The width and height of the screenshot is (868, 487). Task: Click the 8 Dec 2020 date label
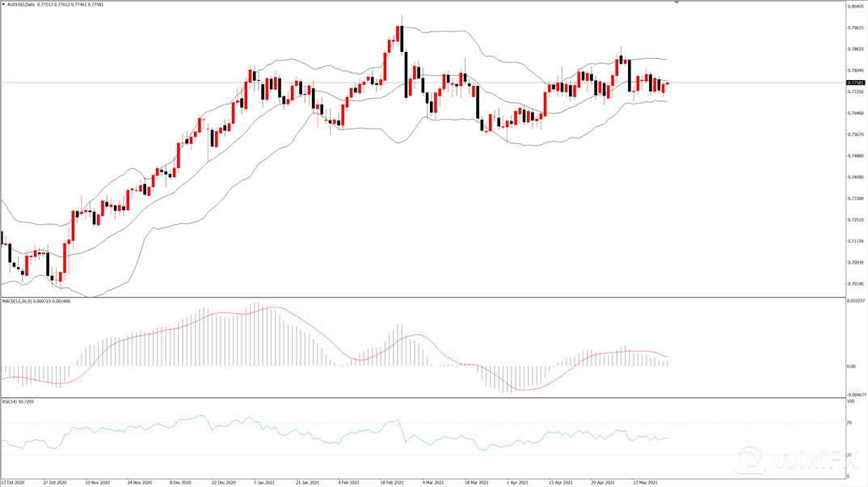click(x=180, y=481)
